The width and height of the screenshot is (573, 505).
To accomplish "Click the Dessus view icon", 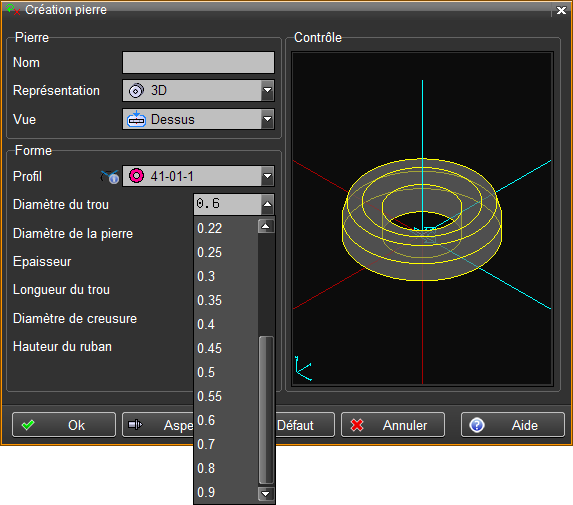I will point(136,119).
